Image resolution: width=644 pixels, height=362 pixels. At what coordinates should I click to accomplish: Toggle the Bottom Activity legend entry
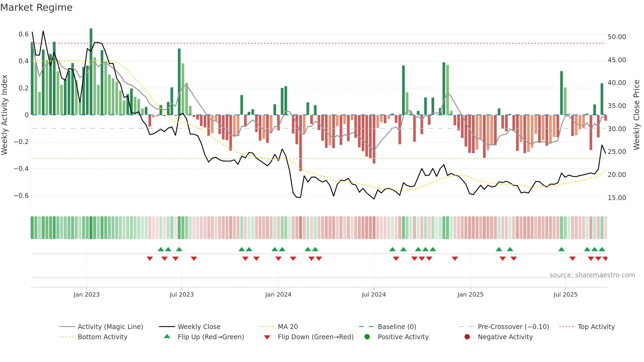point(93,337)
